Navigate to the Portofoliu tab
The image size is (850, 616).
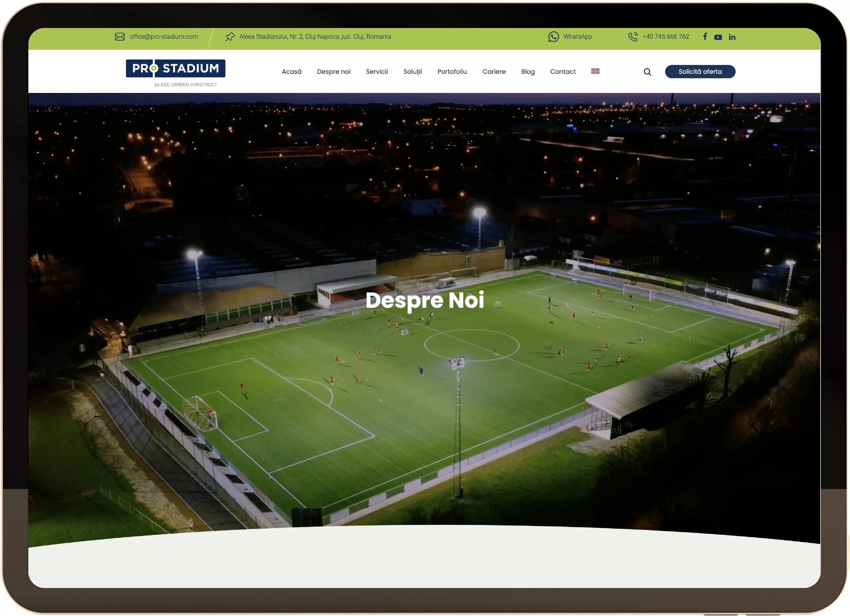452,72
